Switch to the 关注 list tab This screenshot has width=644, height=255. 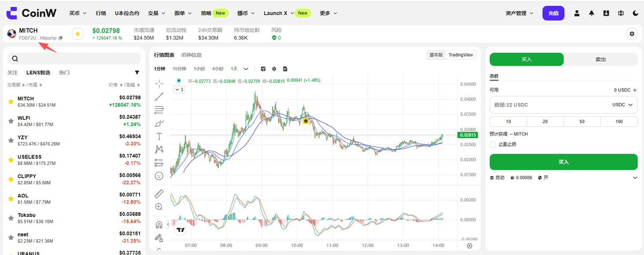coord(12,72)
